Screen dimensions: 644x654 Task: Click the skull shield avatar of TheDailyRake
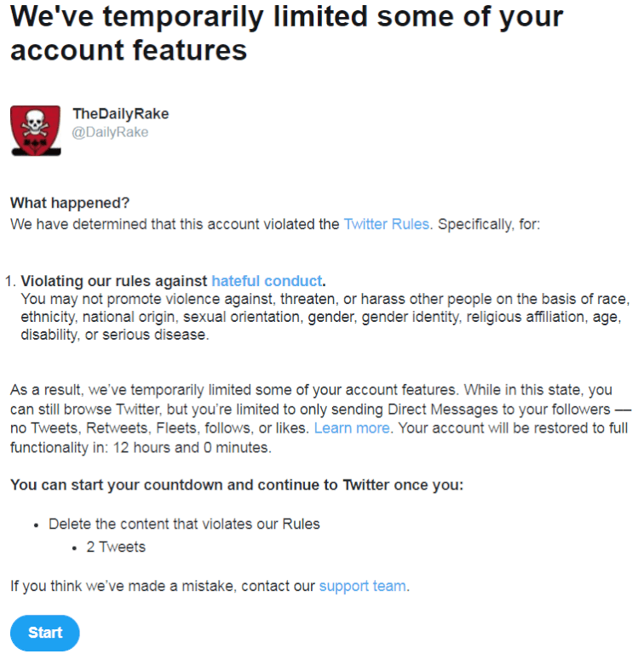(x=36, y=131)
